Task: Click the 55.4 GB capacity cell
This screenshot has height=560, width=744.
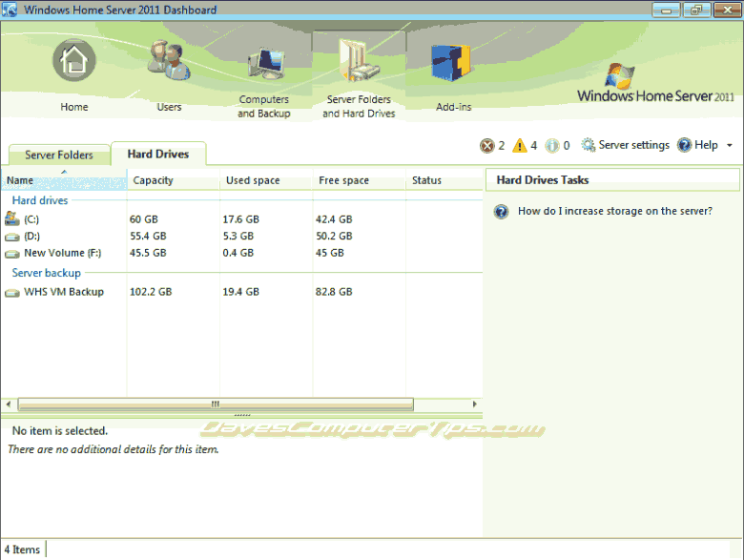Action: click(148, 236)
